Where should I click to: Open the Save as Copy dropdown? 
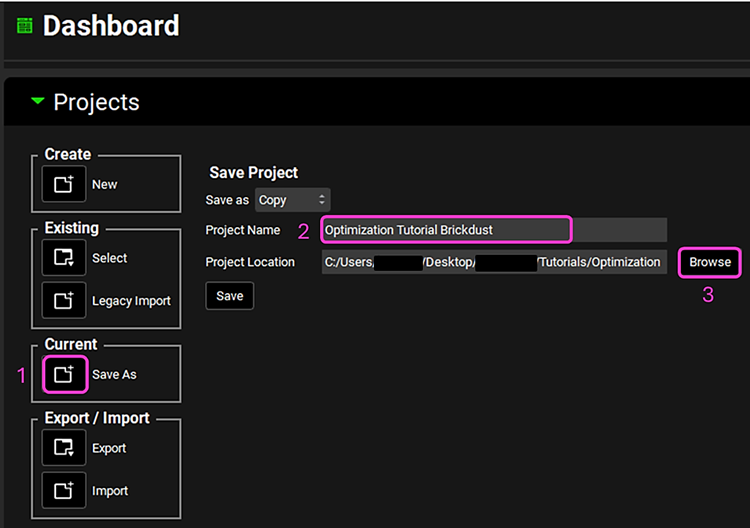click(x=292, y=200)
